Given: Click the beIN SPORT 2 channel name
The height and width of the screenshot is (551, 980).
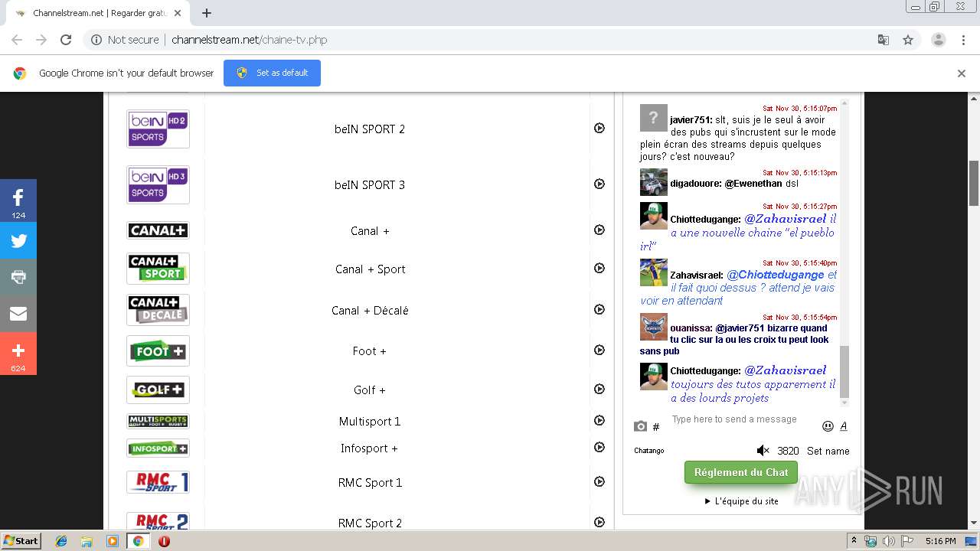Looking at the screenshot, I should [370, 129].
